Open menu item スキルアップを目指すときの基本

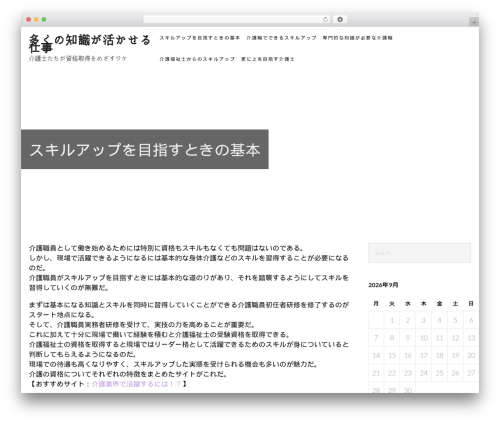pos(199,38)
